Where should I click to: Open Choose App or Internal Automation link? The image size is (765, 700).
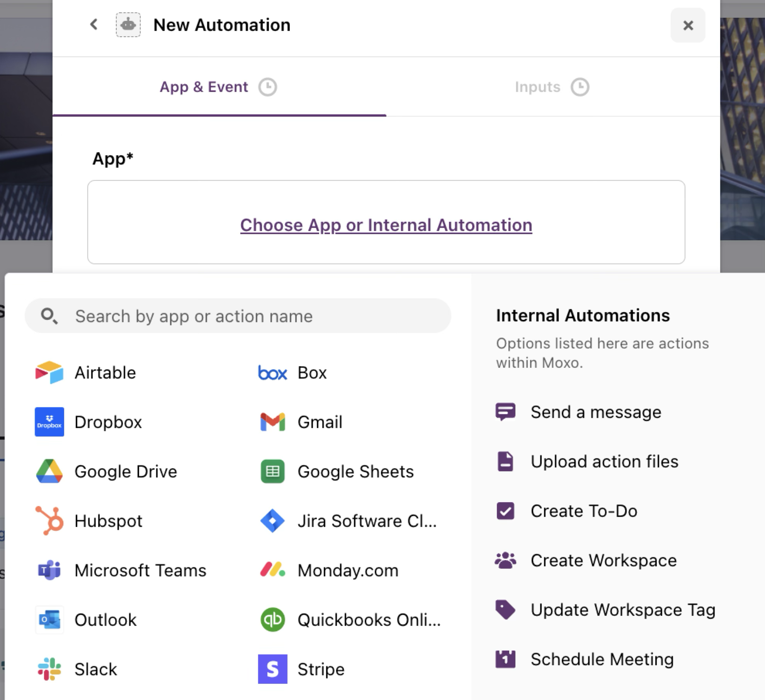tap(386, 225)
